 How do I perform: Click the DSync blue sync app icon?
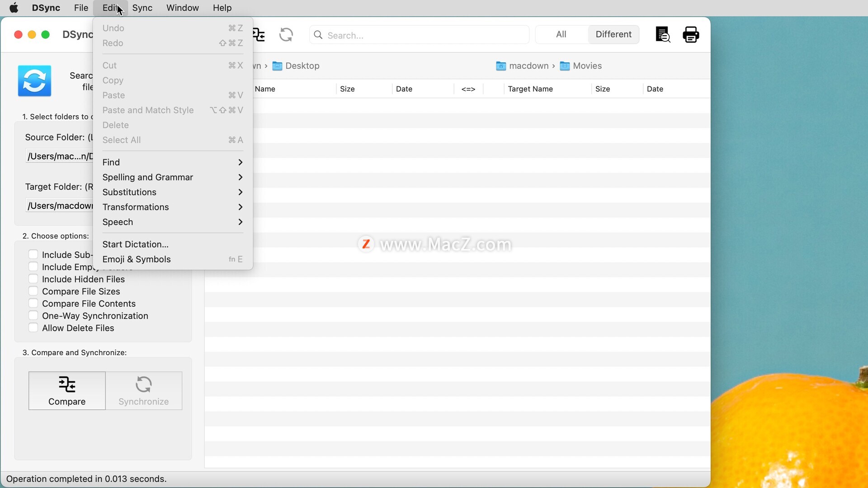pyautogui.click(x=34, y=81)
